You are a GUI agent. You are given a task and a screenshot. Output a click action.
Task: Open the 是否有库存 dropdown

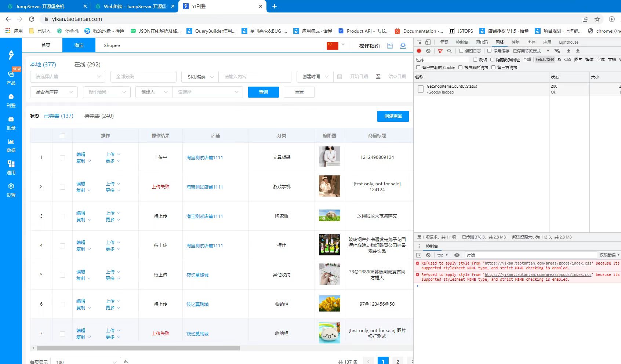tap(54, 92)
